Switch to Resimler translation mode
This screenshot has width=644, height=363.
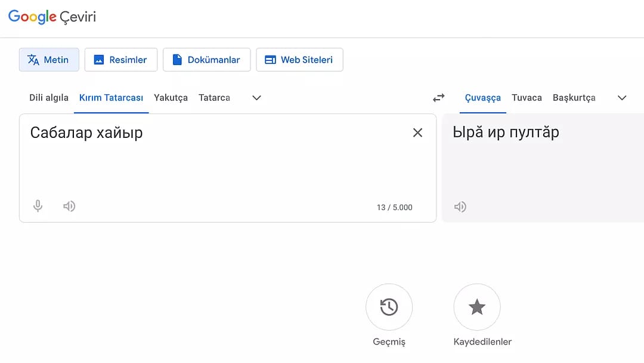[x=120, y=60]
